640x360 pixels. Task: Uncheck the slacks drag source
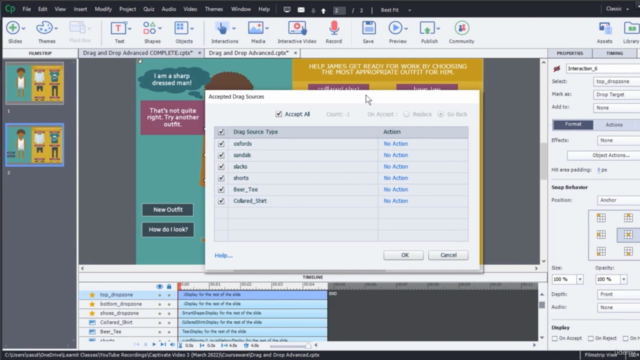(221, 167)
